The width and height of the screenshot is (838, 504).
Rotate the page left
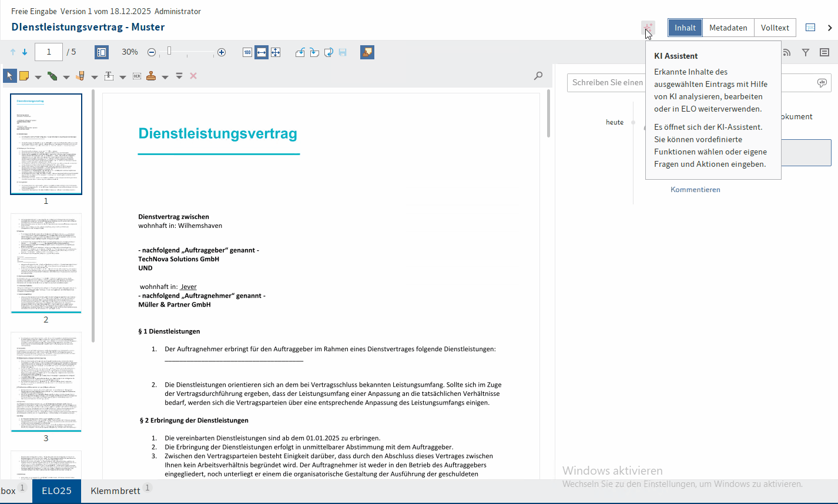[x=300, y=52]
